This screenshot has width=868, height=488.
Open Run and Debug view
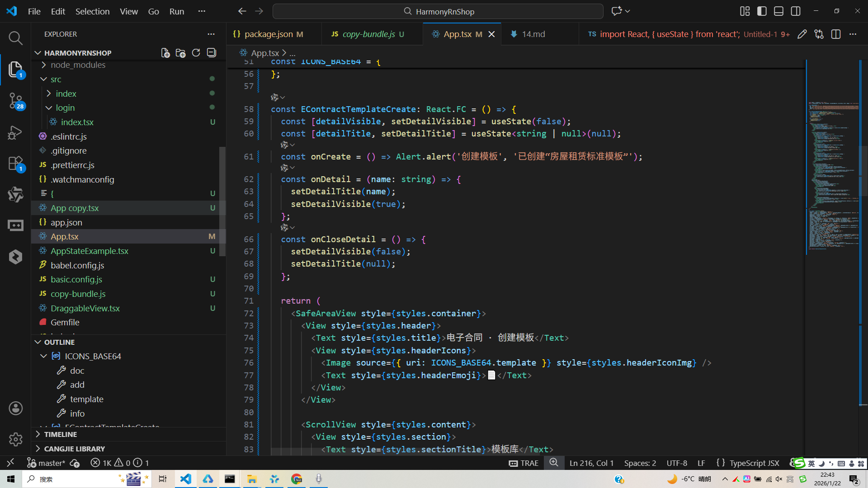[15, 132]
